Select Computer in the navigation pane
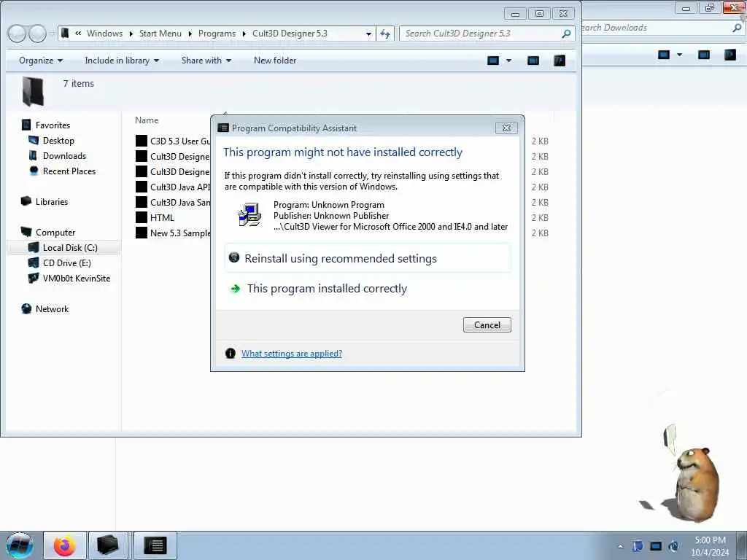The width and height of the screenshot is (747, 560). click(x=55, y=233)
